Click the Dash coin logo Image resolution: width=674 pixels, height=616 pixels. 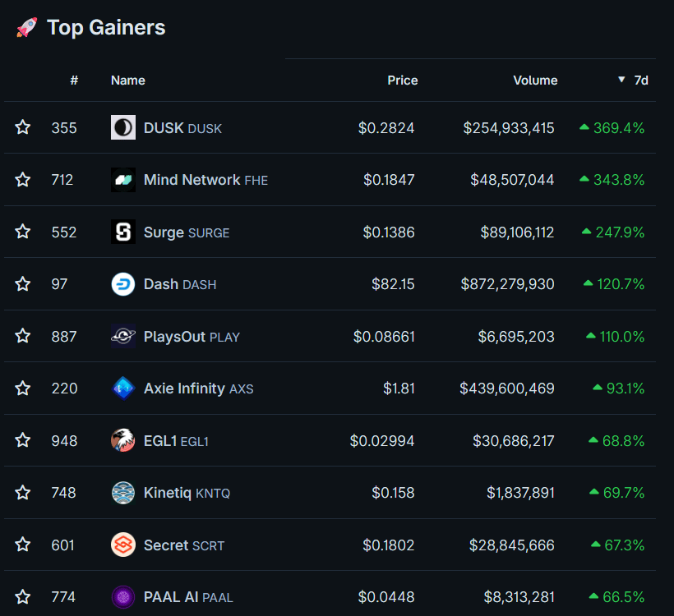[123, 284]
